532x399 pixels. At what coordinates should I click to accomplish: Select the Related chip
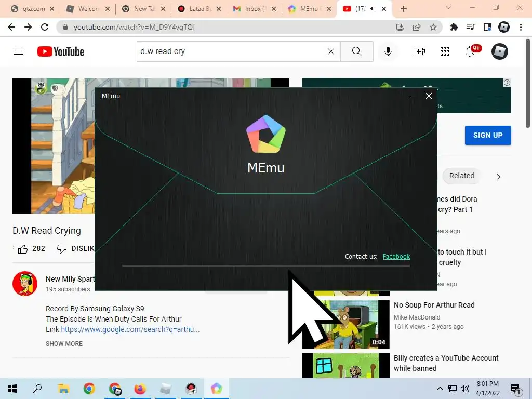(x=462, y=176)
